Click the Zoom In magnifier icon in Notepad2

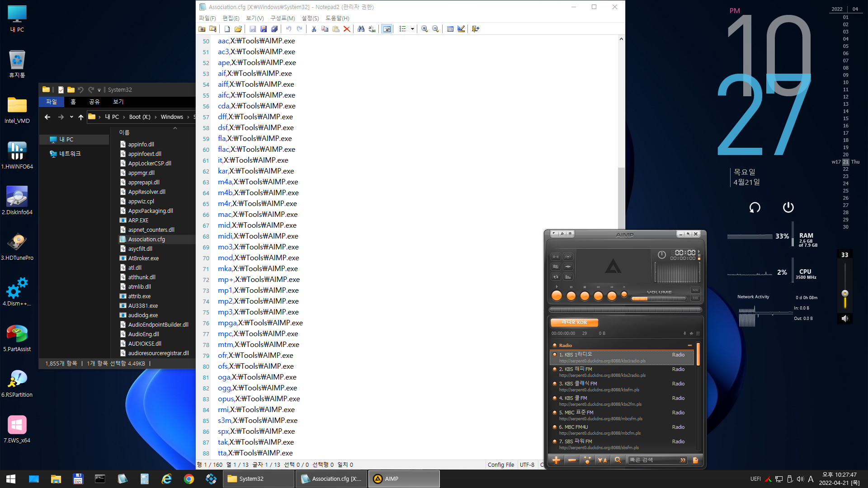pos(425,29)
